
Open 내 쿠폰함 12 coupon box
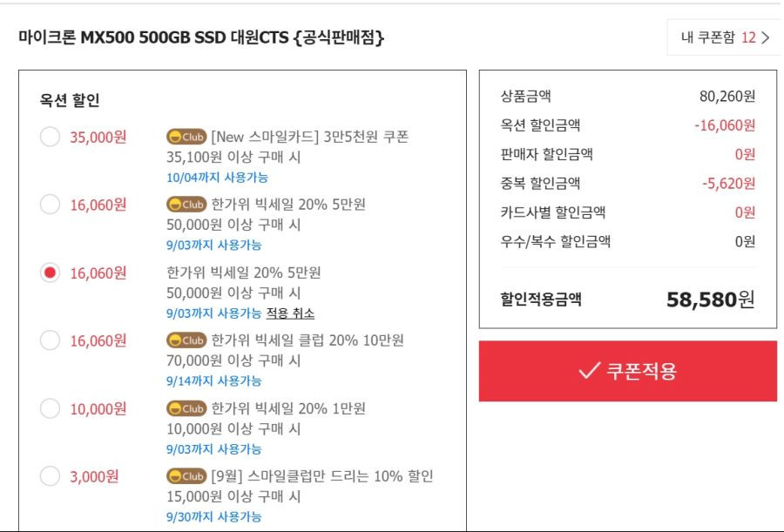[x=723, y=37]
